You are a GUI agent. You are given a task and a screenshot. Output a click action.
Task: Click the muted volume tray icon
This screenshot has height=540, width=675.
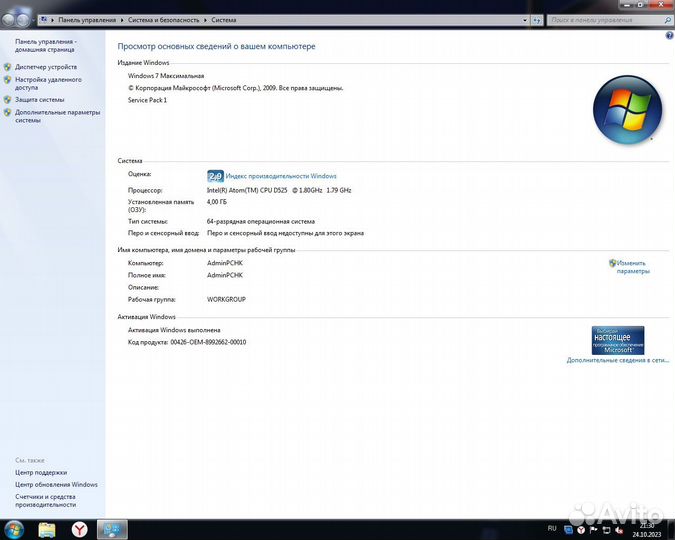coord(619,530)
